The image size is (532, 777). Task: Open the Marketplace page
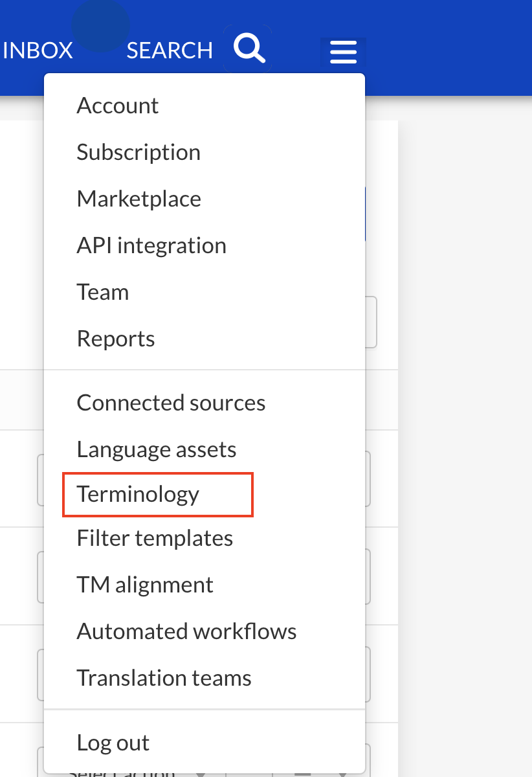coord(139,198)
